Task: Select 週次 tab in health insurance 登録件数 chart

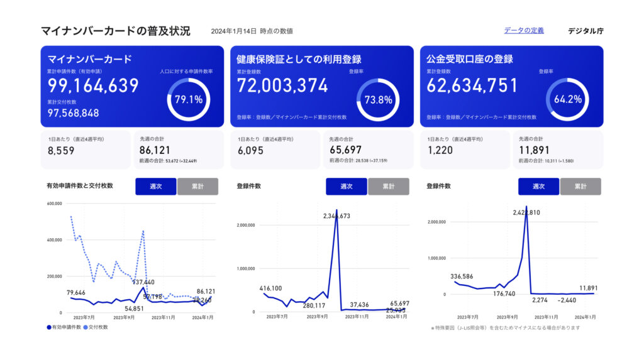Action: 347,186
